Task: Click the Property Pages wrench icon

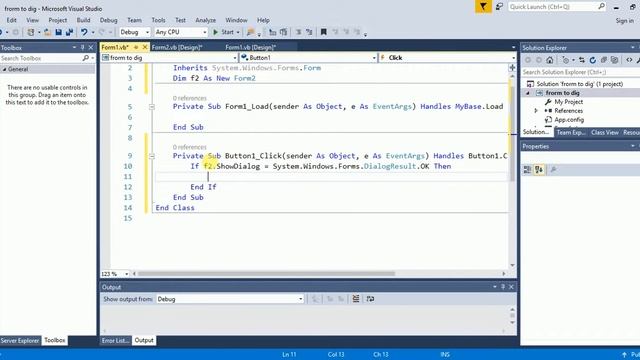Action: [553, 169]
